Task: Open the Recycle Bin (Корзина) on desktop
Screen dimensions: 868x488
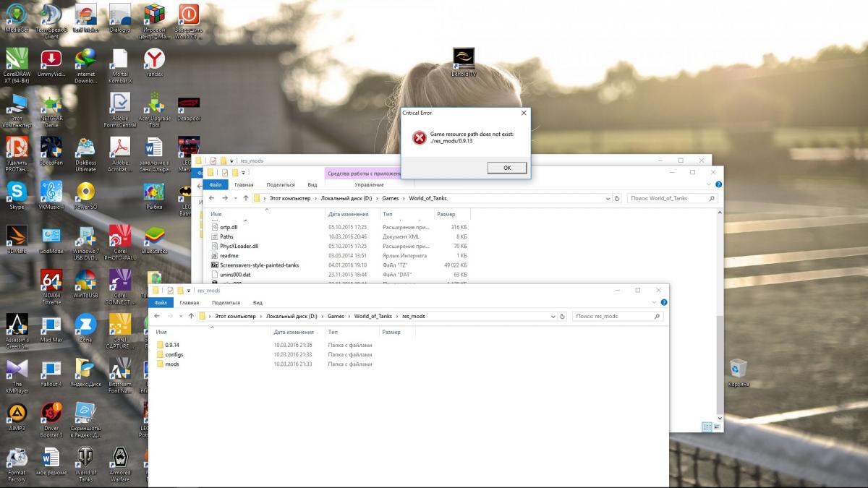Action: click(738, 370)
